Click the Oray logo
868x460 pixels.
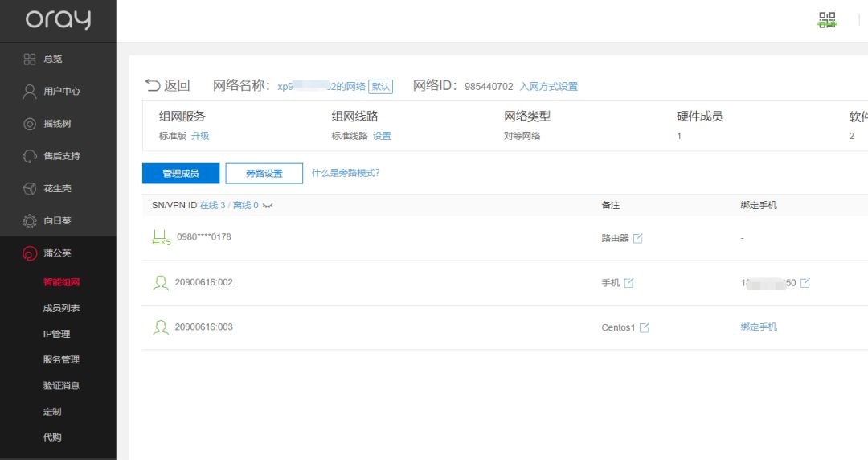click(58, 19)
